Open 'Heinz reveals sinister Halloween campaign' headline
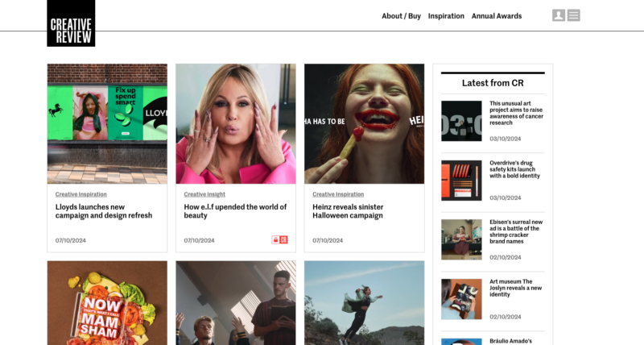This screenshot has width=644, height=345. pyautogui.click(x=348, y=211)
